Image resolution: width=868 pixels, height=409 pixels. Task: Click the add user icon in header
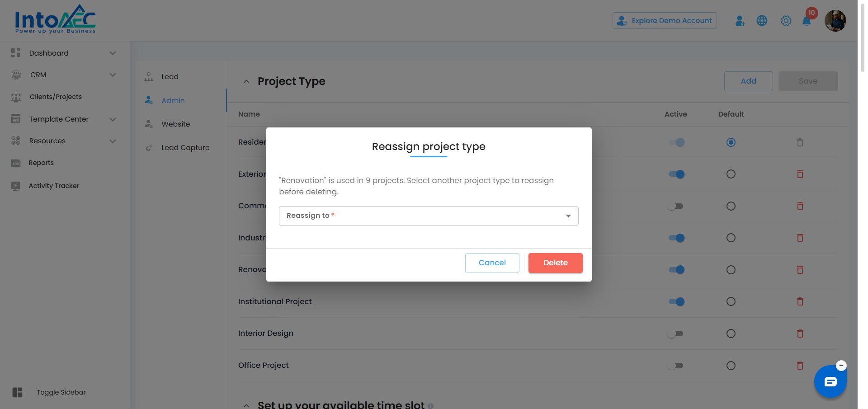coord(740,21)
